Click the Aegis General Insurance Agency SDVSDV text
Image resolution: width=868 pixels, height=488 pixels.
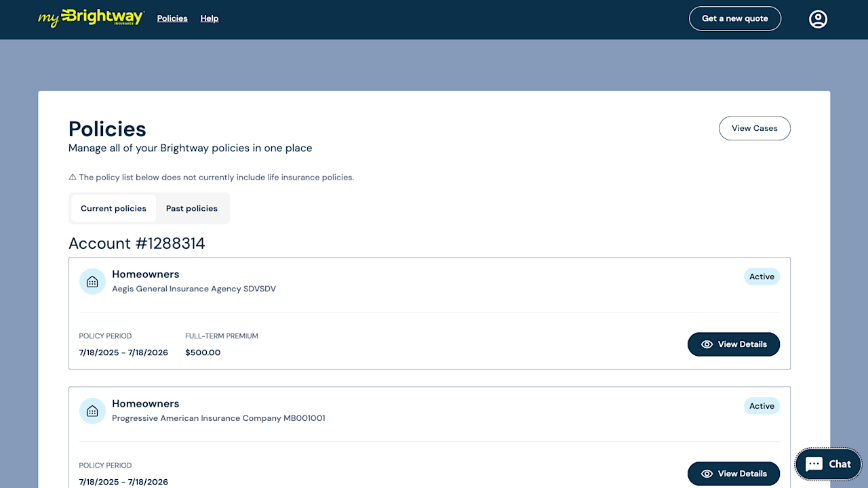click(x=194, y=289)
